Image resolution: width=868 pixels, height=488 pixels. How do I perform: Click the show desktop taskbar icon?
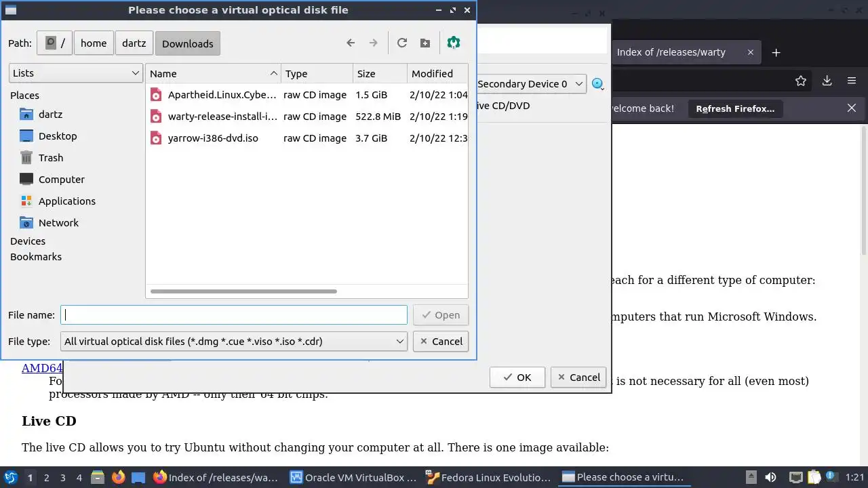[138, 477]
